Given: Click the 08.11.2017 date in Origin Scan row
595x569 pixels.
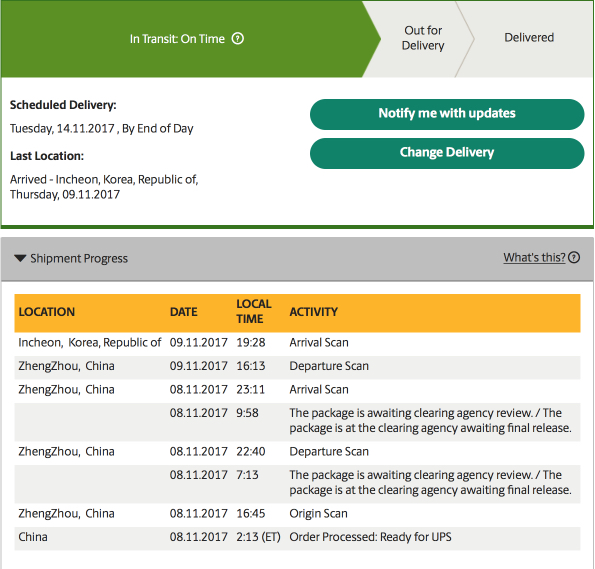Looking at the screenshot, I should click(198, 513).
